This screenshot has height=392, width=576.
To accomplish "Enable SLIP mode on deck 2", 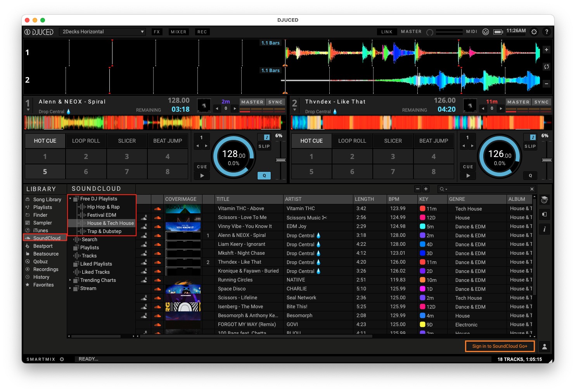I will point(530,146).
